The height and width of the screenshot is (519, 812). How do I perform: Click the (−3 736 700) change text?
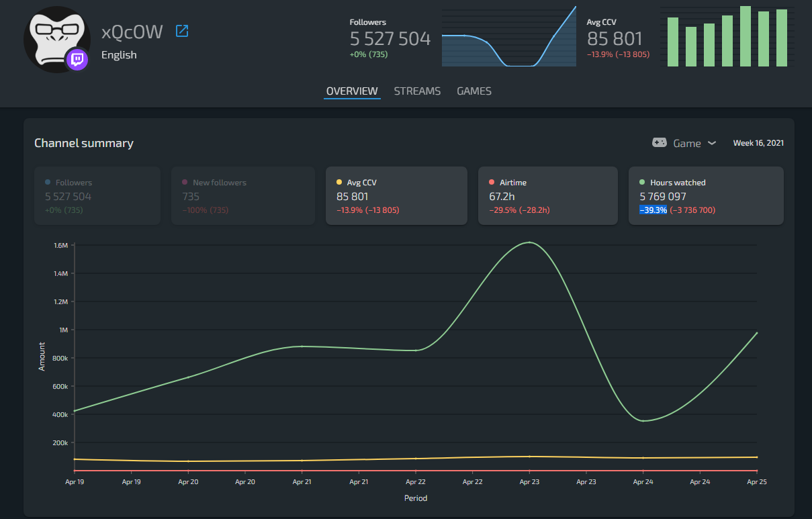(x=692, y=210)
